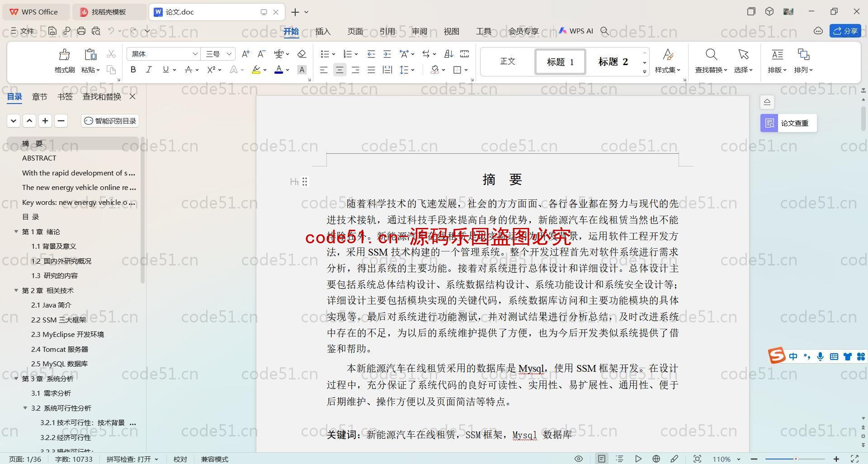Click the font color red A swatch
Screen dimensions: 868x464
tap(278, 70)
